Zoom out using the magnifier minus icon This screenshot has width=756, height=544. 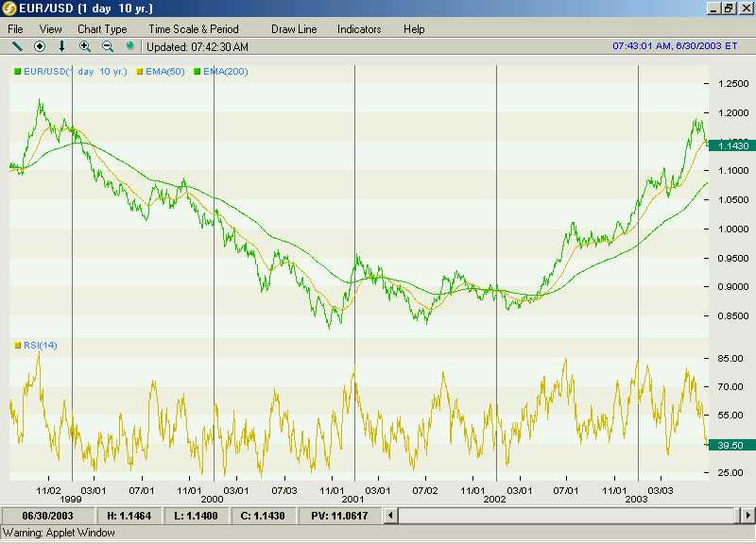click(x=108, y=46)
